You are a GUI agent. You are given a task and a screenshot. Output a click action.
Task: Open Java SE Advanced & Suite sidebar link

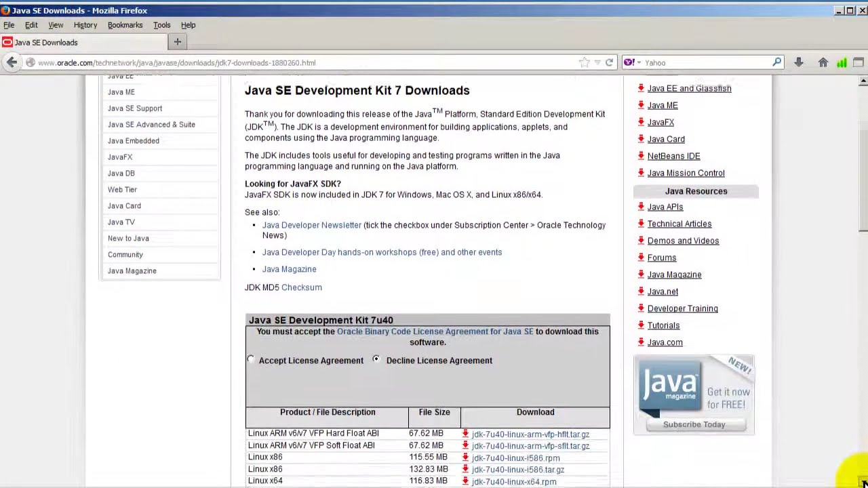151,125
